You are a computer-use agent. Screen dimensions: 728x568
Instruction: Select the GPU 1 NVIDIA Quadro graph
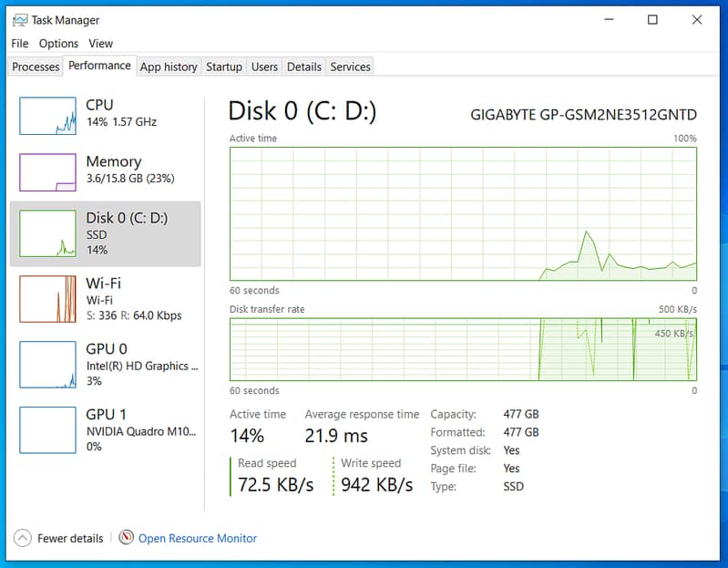pos(47,430)
